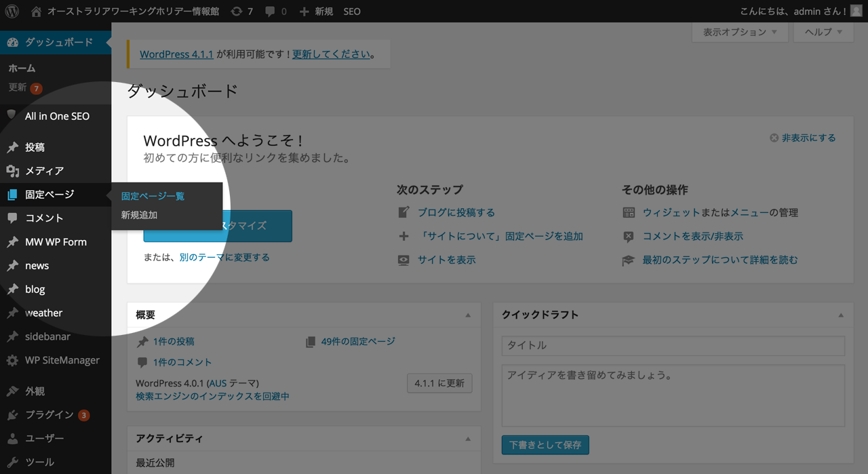Open the ホーム submenu item

22,68
